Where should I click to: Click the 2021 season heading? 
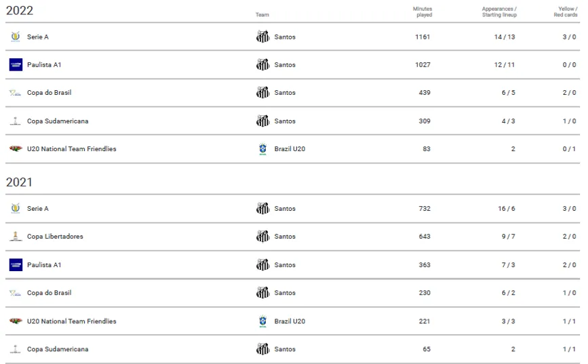(x=19, y=182)
